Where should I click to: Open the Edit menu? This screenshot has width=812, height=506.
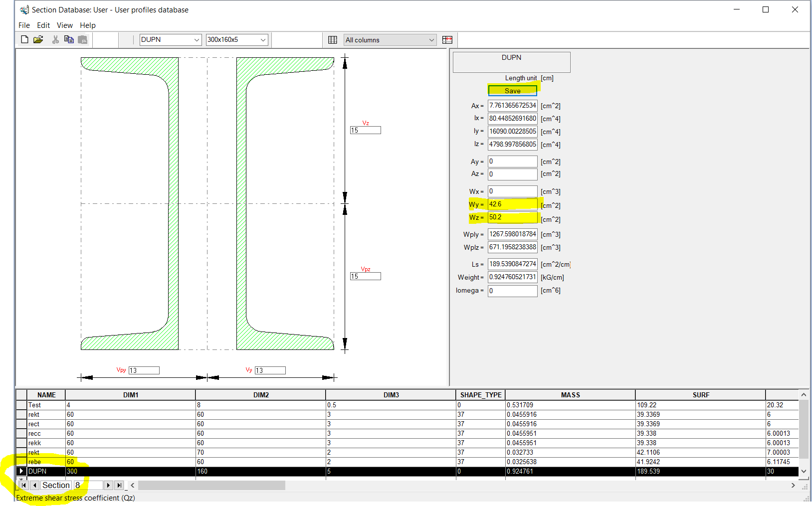[x=43, y=25]
